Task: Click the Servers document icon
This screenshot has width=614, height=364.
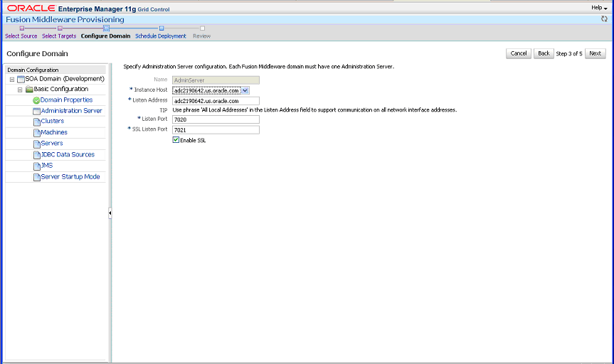Action: (37, 144)
